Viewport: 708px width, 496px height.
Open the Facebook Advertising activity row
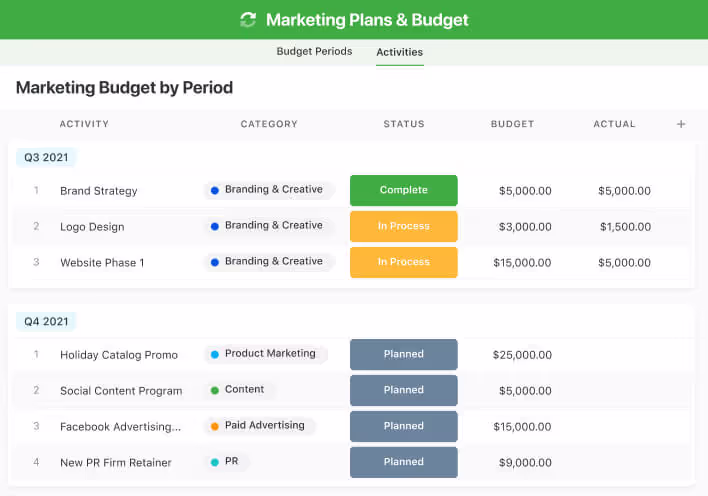pos(120,427)
